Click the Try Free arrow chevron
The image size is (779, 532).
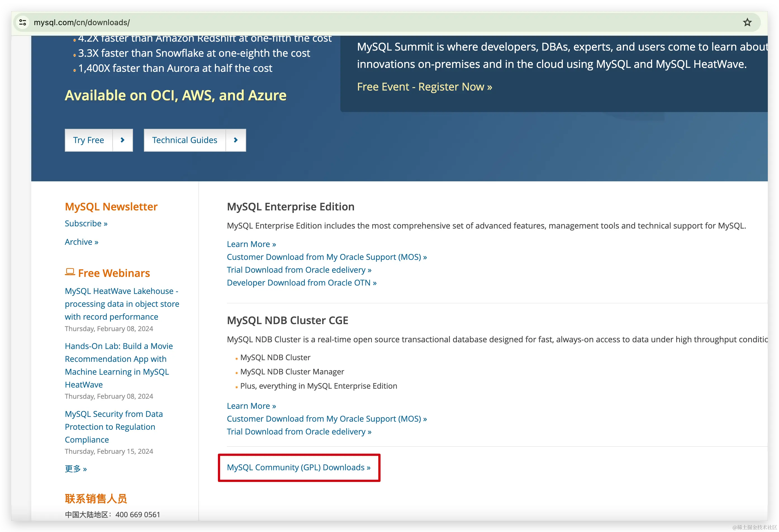[x=122, y=140]
